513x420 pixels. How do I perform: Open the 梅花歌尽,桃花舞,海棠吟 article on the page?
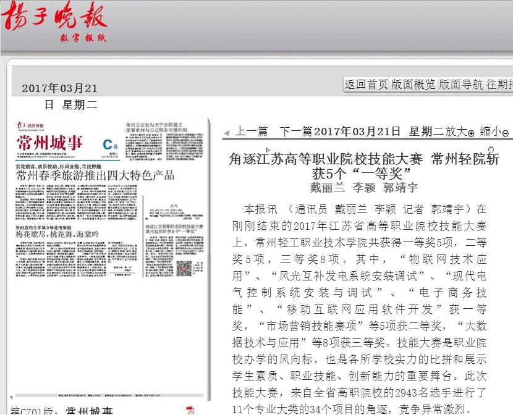click(57, 235)
